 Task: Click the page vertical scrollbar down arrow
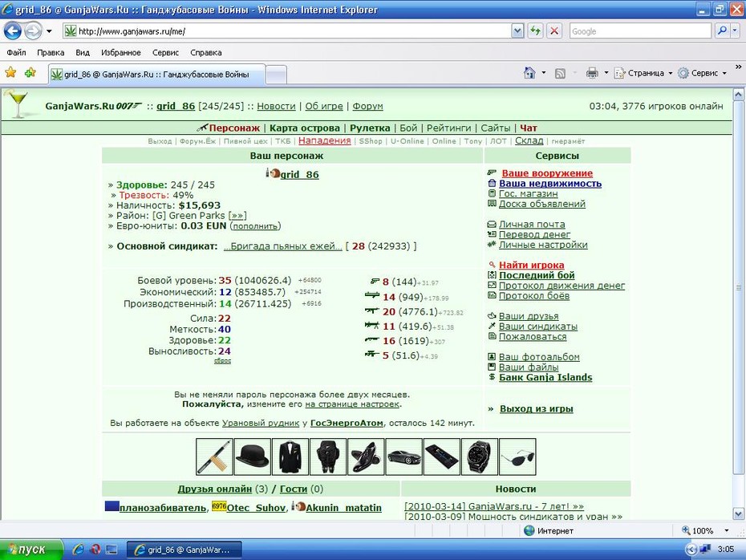click(738, 513)
